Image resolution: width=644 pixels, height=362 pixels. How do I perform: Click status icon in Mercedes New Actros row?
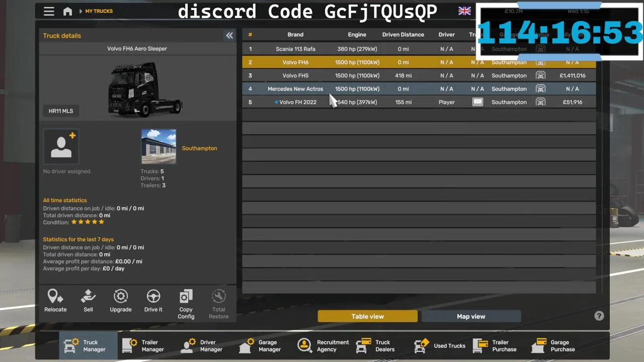point(540,89)
